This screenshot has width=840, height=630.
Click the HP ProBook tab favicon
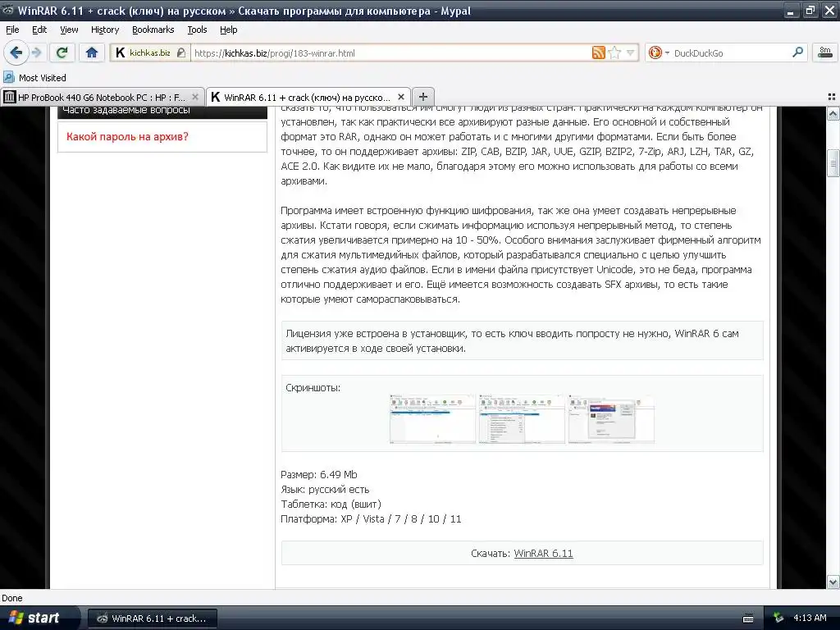(10, 97)
